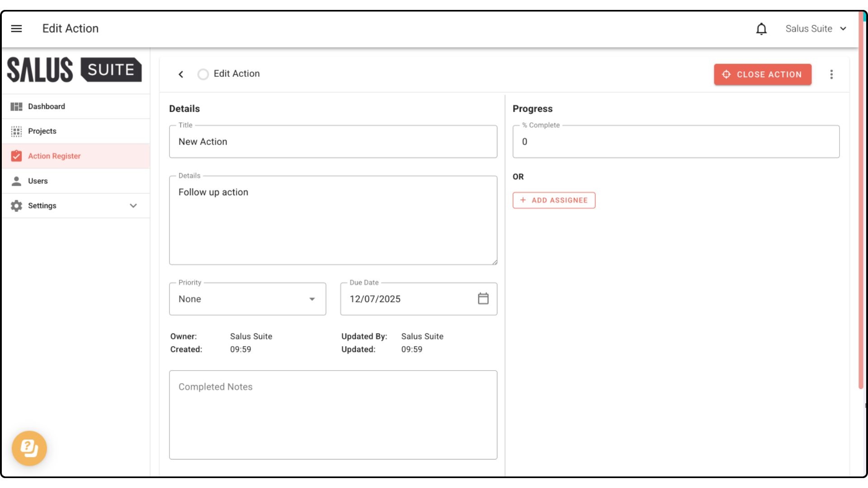
Task: Go back using the left chevron arrow
Action: pos(181,74)
